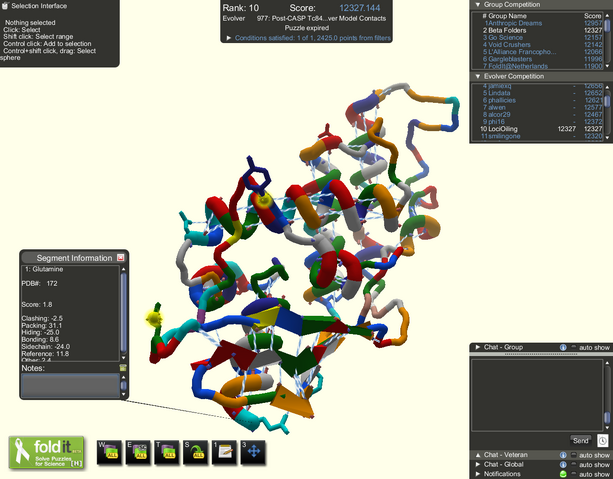Toggle auto show for Chat - Global
The width and height of the screenshot is (613, 479).
(574, 465)
